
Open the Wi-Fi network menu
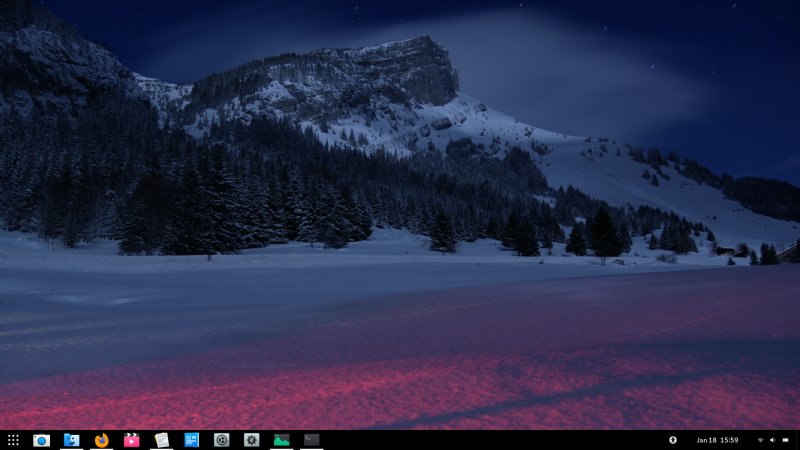pyautogui.click(x=760, y=440)
